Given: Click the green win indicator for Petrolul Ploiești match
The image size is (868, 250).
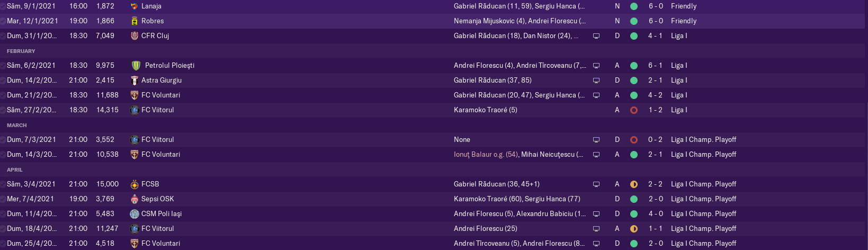Looking at the screenshot, I should click(x=634, y=66).
